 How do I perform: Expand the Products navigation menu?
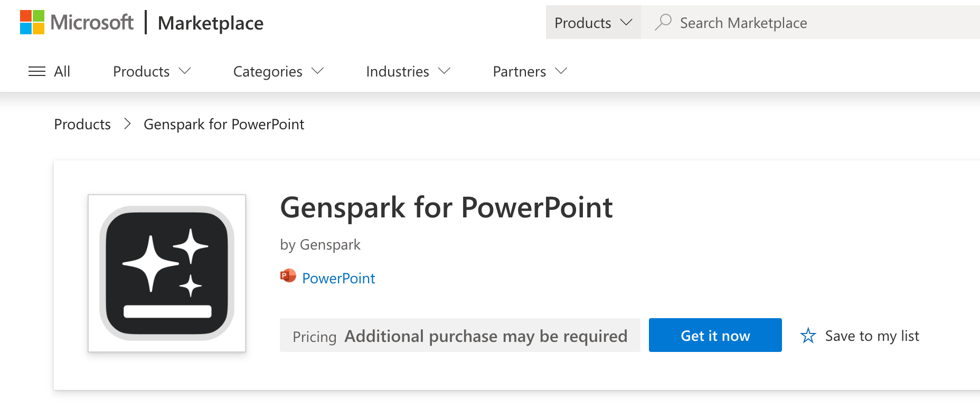pos(152,71)
